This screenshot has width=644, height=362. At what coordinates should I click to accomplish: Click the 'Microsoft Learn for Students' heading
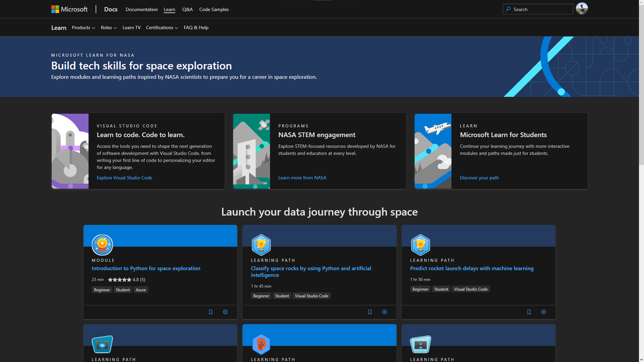503,135
